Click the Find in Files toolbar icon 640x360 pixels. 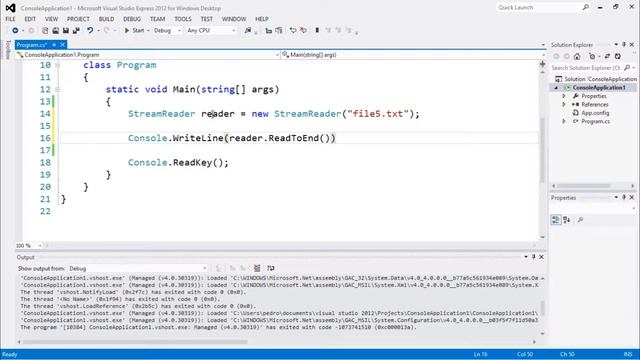click(248, 31)
